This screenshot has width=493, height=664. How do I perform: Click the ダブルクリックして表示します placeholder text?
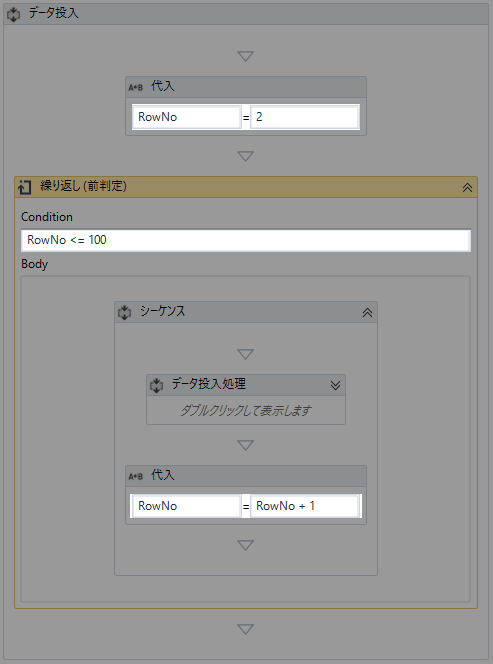246,410
